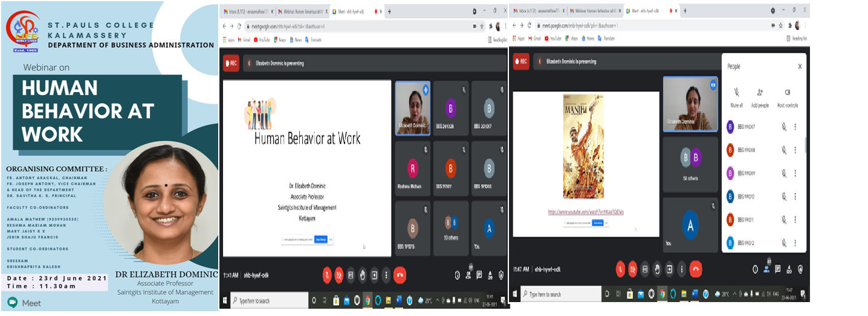Close the People panel
Image resolution: width=868 pixels, height=316 pixels.
pos(800,67)
